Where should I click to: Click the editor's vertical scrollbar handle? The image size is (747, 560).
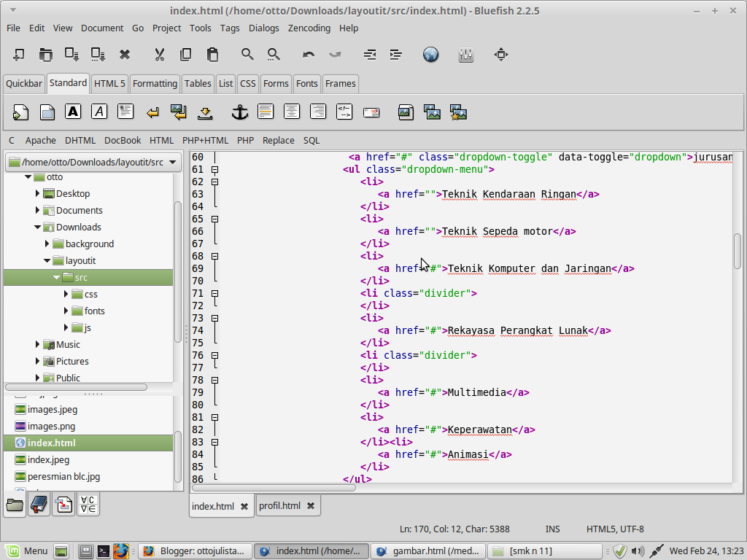pos(738,250)
